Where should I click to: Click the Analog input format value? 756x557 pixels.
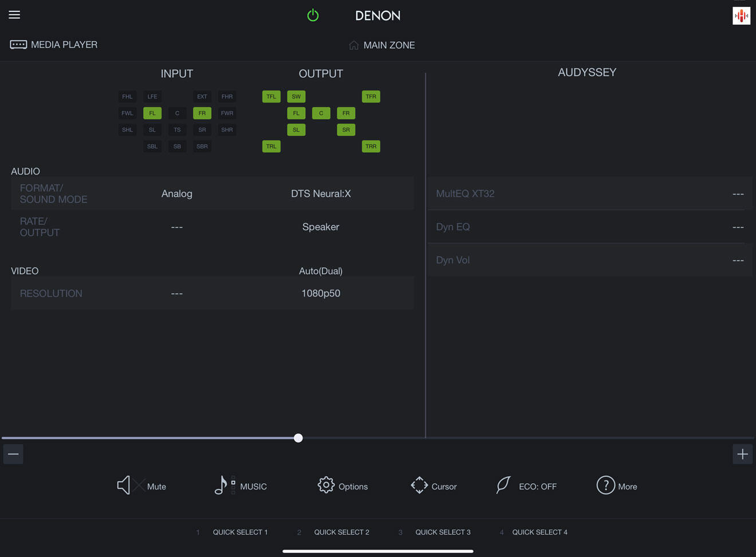pyautogui.click(x=177, y=193)
